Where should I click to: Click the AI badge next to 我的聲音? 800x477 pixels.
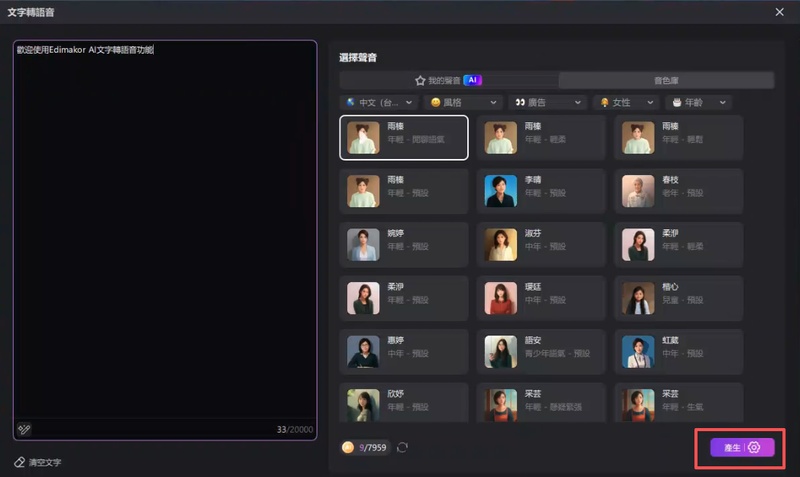472,80
